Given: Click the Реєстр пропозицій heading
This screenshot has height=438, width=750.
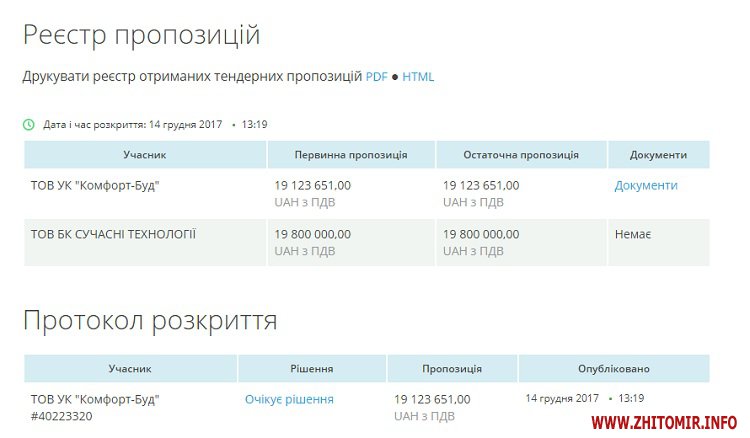Looking at the screenshot, I should (141, 36).
